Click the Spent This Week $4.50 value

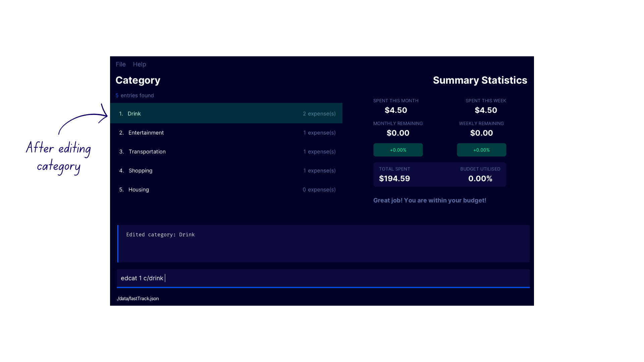[x=486, y=110]
